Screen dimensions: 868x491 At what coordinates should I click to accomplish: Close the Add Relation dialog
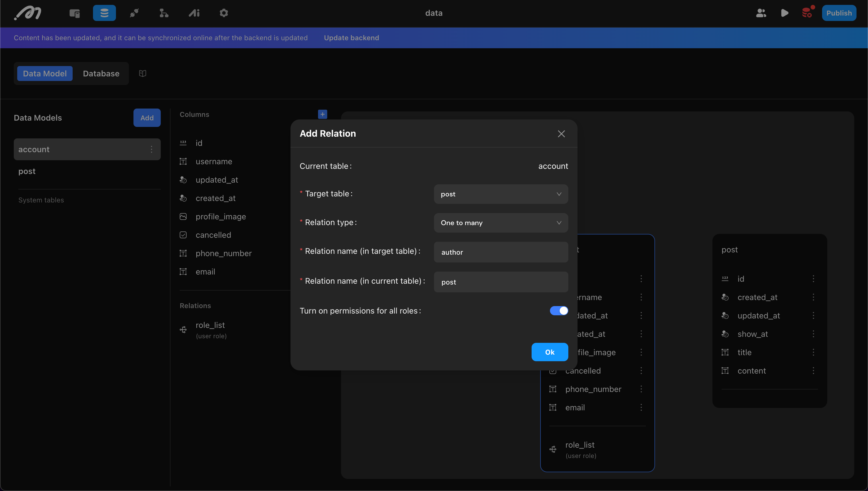point(561,134)
